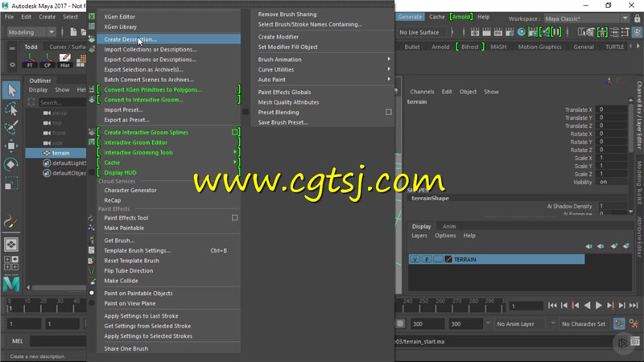Activate the Rotate tool
The width and height of the screenshot is (644, 362).
click(11, 165)
